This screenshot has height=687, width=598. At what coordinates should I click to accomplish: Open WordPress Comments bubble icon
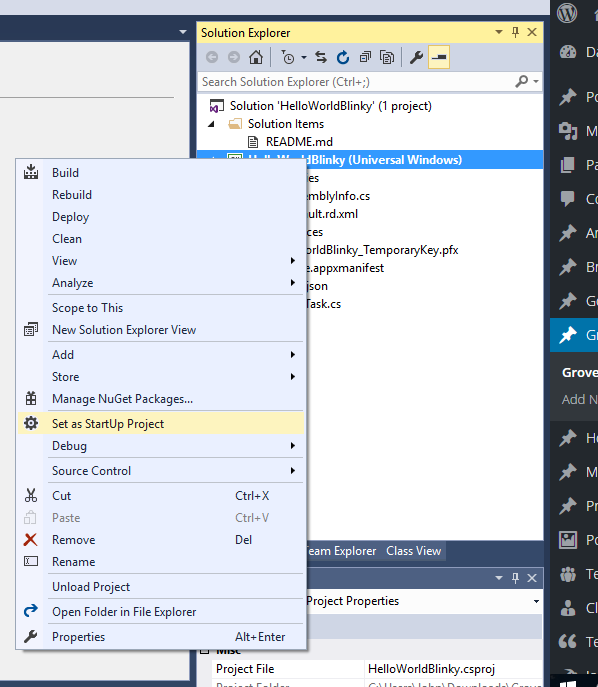pyautogui.click(x=567, y=198)
